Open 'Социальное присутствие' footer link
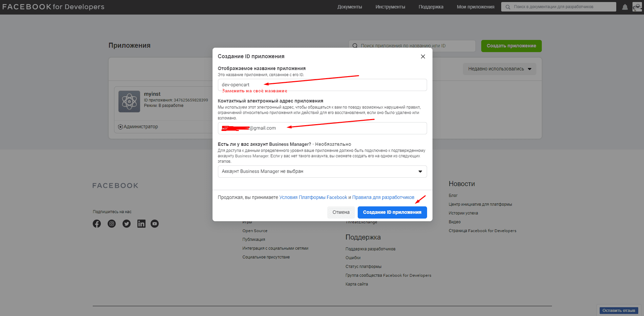Image resolution: width=644 pixels, height=316 pixels. [x=266, y=257]
